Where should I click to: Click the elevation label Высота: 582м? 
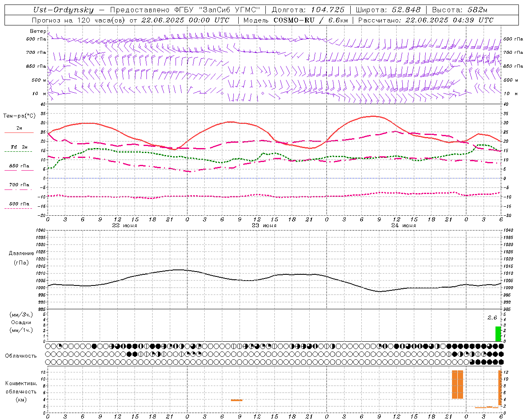click(x=460, y=10)
